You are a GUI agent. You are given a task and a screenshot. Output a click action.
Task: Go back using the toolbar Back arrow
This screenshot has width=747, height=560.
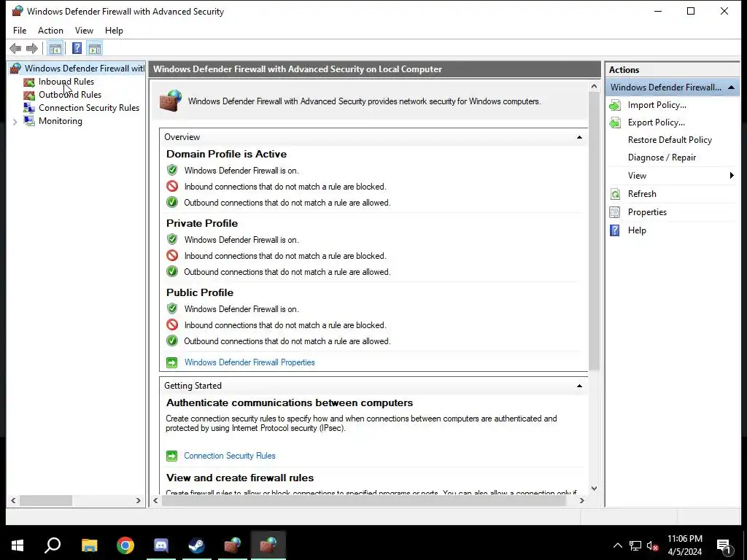coord(15,48)
